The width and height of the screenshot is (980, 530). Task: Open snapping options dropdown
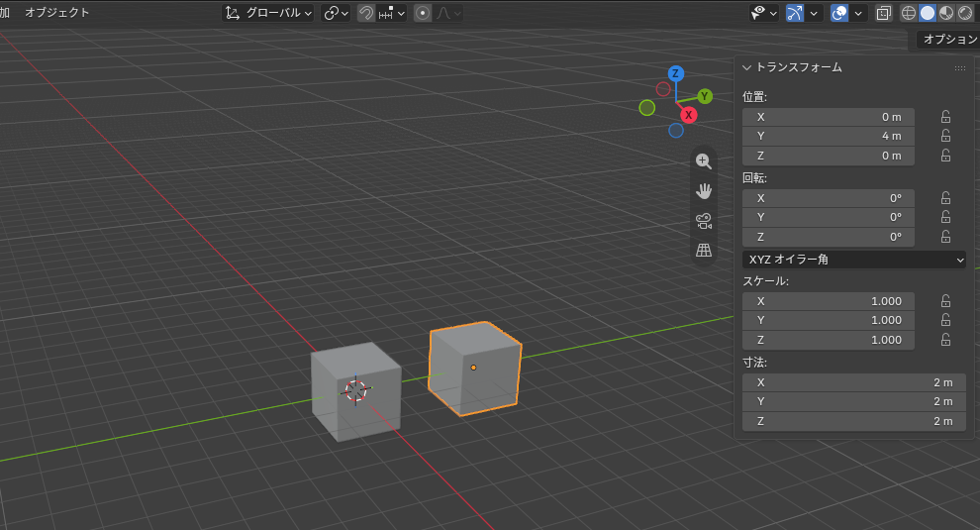pos(392,13)
